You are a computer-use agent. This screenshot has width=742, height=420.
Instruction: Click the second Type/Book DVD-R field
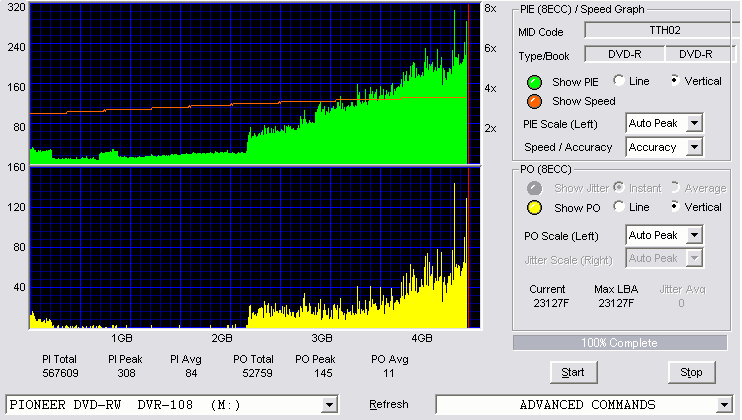click(700, 54)
